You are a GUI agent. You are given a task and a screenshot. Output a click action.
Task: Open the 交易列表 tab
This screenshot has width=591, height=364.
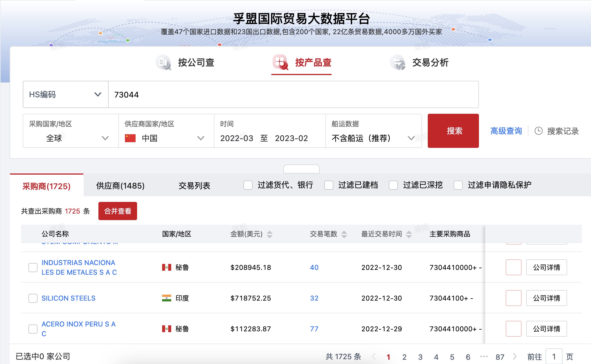point(195,185)
